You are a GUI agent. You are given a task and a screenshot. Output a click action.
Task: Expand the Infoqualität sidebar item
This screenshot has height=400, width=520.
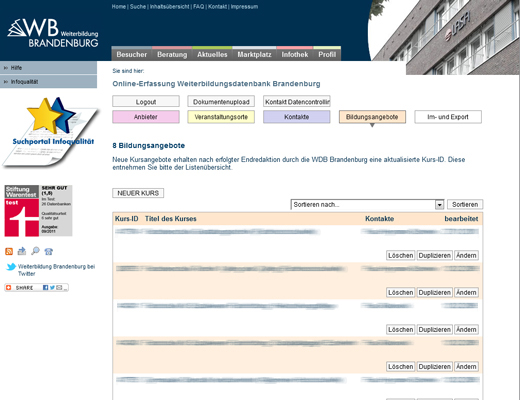pyautogui.click(x=48, y=82)
